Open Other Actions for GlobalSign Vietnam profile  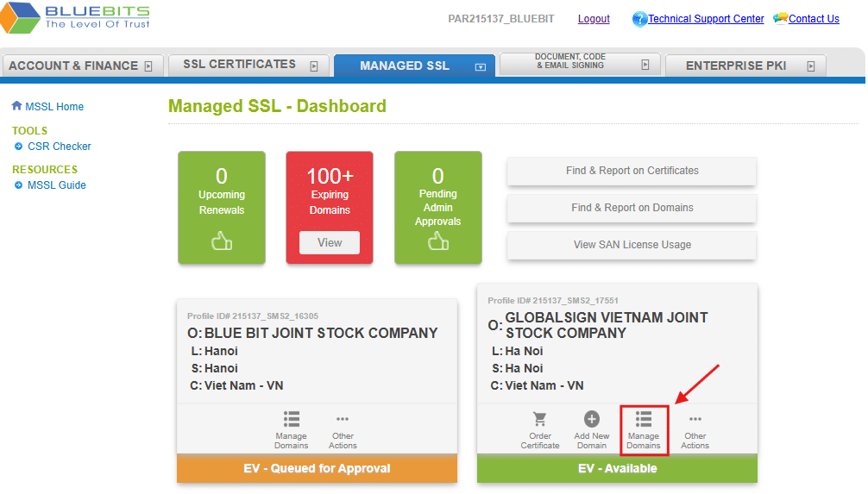[695, 428]
